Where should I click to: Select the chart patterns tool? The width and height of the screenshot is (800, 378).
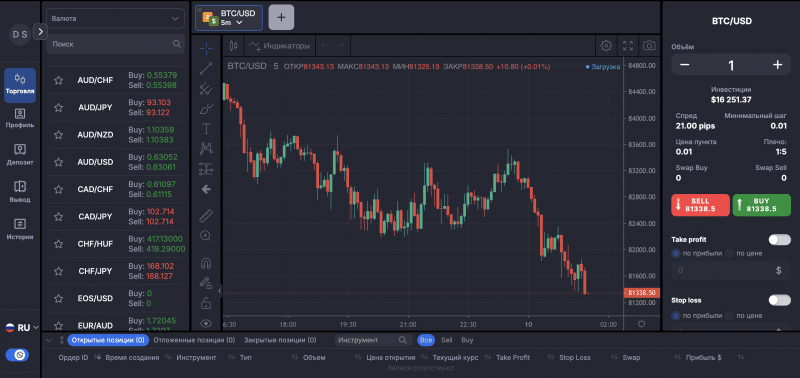206,148
